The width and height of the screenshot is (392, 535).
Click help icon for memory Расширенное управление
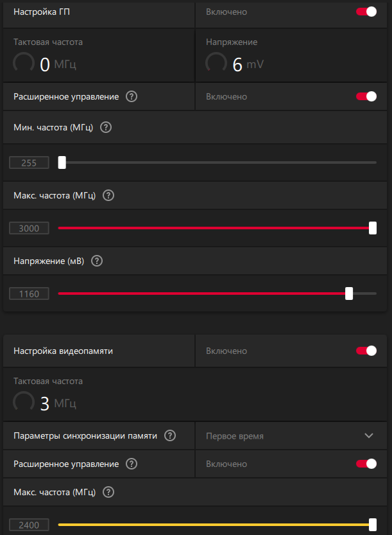[x=131, y=464]
